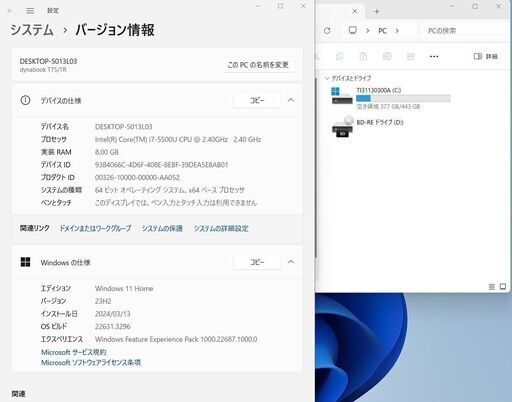Maximize the Explorer window
This screenshot has height=402, width=512.
475,6
